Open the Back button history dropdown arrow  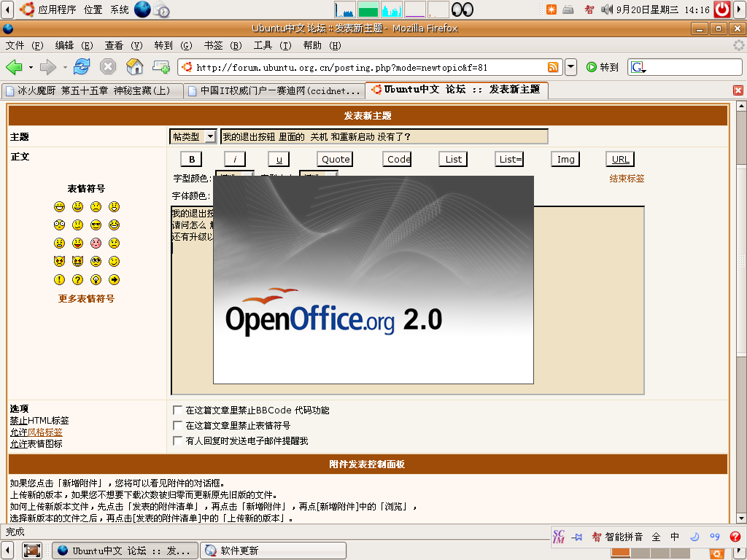click(x=31, y=67)
